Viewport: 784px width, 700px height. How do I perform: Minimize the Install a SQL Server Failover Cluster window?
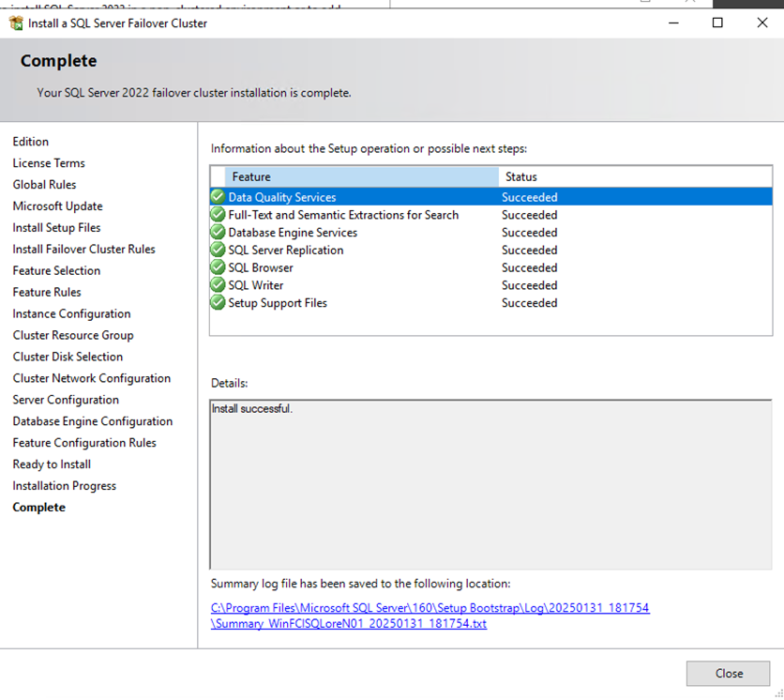673,23
